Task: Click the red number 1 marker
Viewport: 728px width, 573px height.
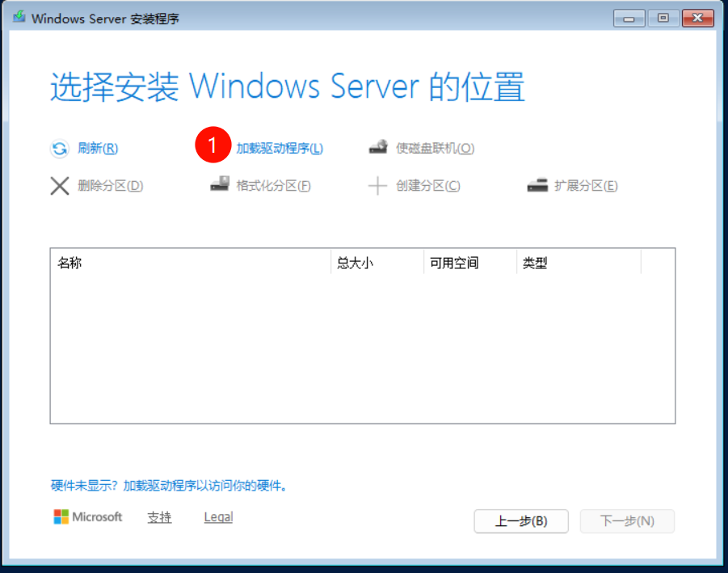Action: click(x=213, y=146)
